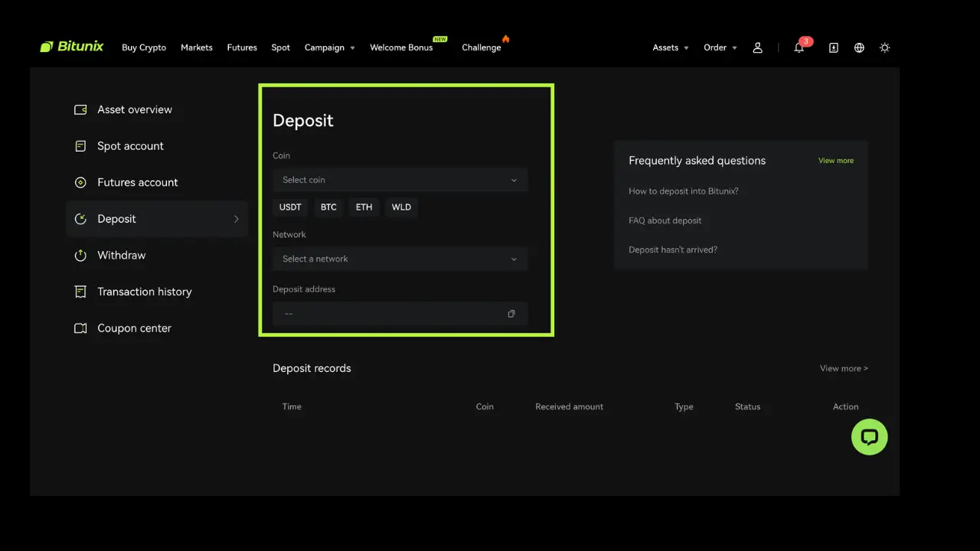Image resolution: width=980 pixels, height=551 pixels.
Task: Open the language globe icon
Action: [x=859, y=47]
